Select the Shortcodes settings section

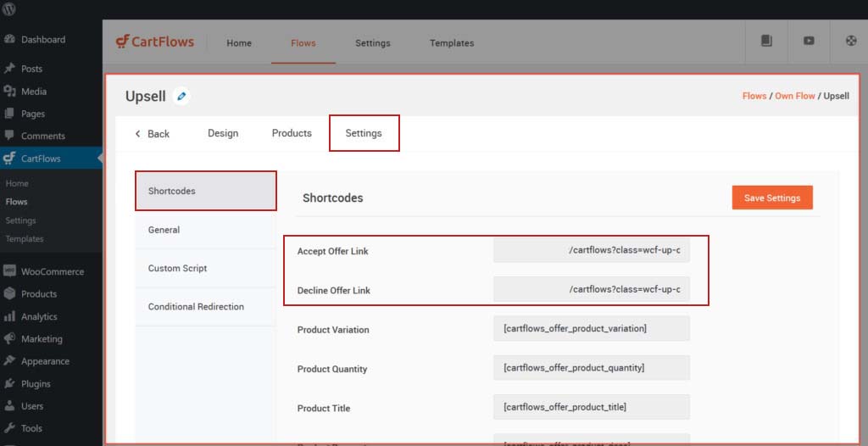pyautogui.click(x=205, y=191)
